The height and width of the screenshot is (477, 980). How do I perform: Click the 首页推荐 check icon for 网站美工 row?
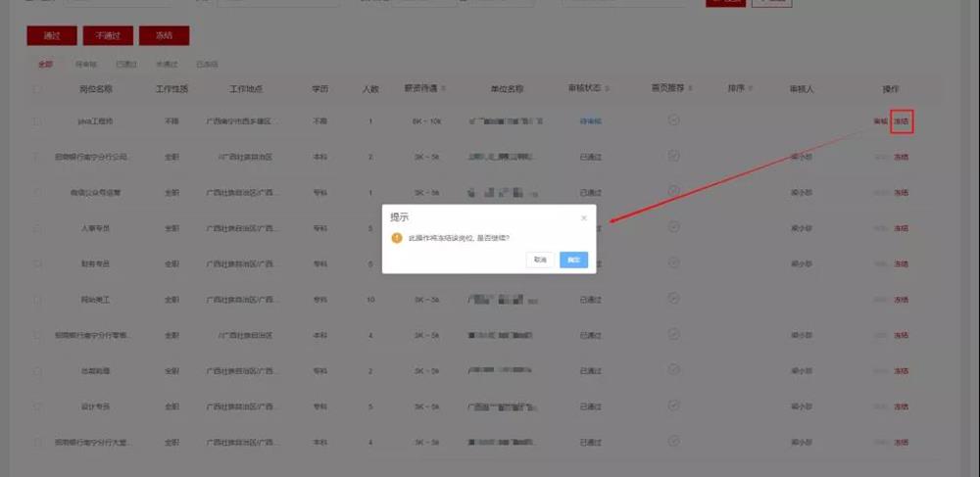point(673,299)
